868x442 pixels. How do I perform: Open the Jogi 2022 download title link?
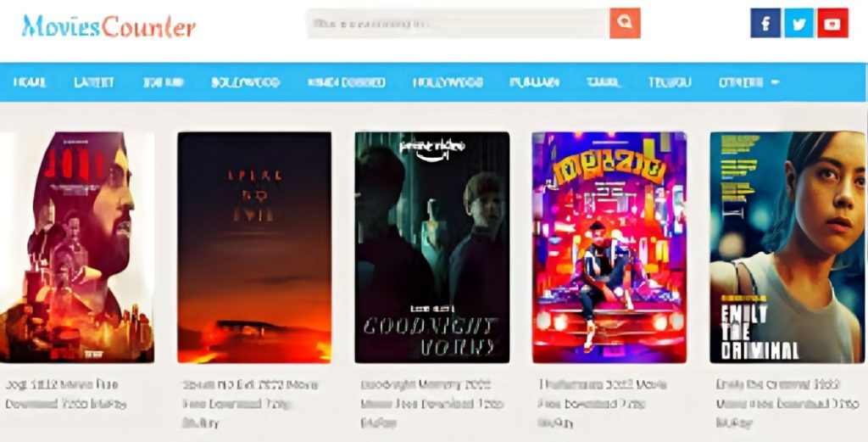(66, 394)
